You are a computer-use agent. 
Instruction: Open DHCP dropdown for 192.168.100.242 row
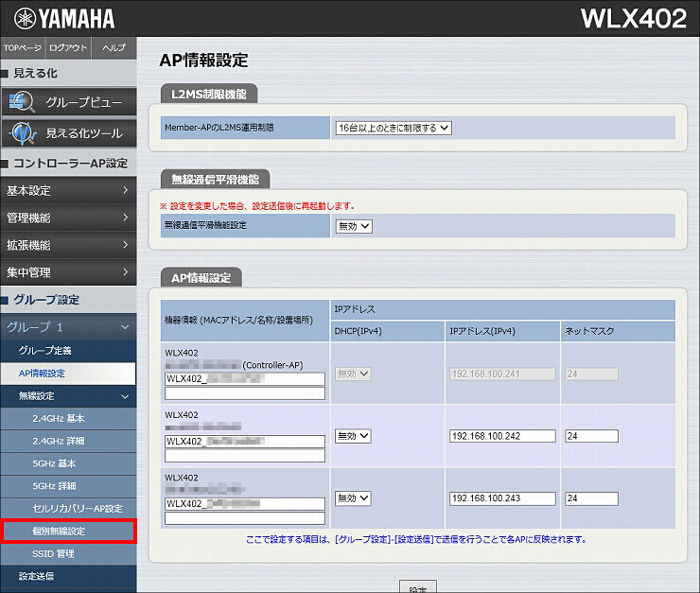coord(353,436)
